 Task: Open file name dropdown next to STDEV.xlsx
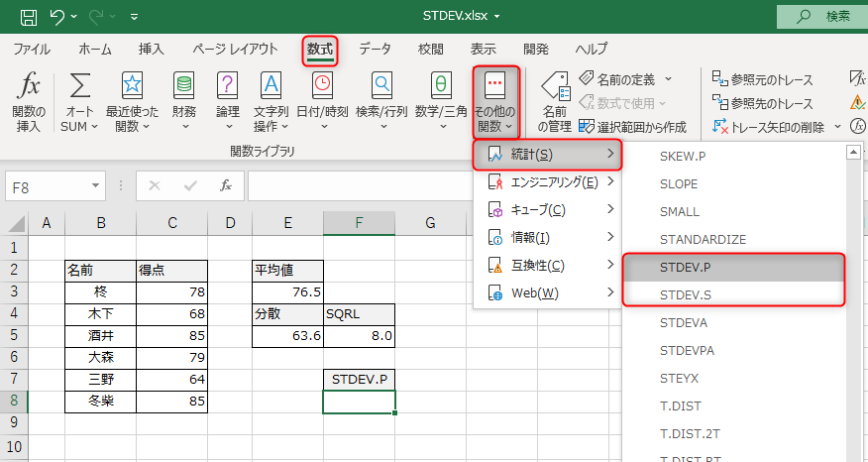tap(496, 17)
